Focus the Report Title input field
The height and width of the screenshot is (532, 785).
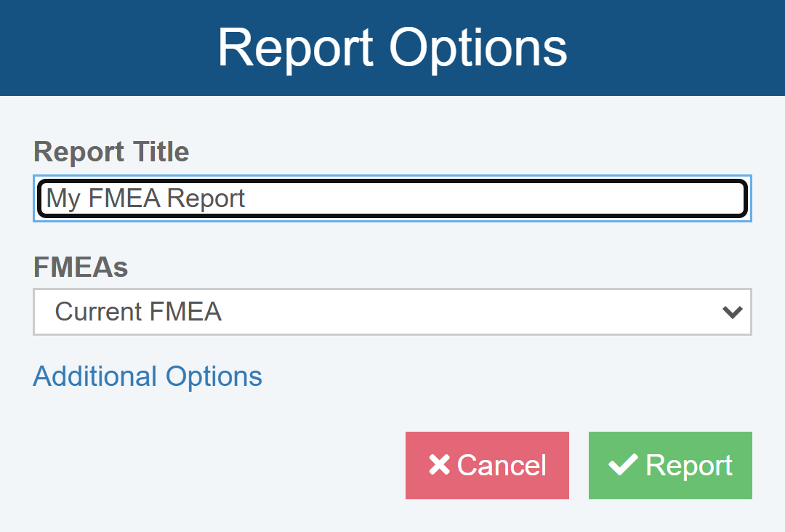click(392, 198)
